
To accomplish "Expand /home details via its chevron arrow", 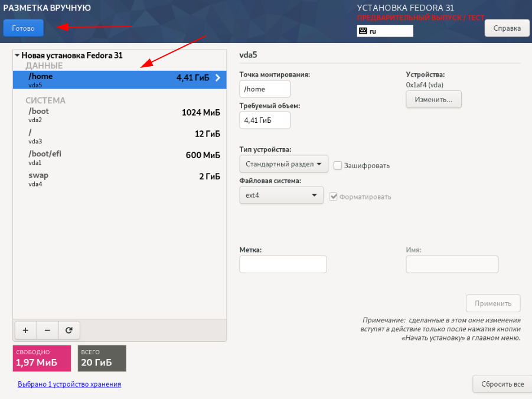I will click(219, 76).
